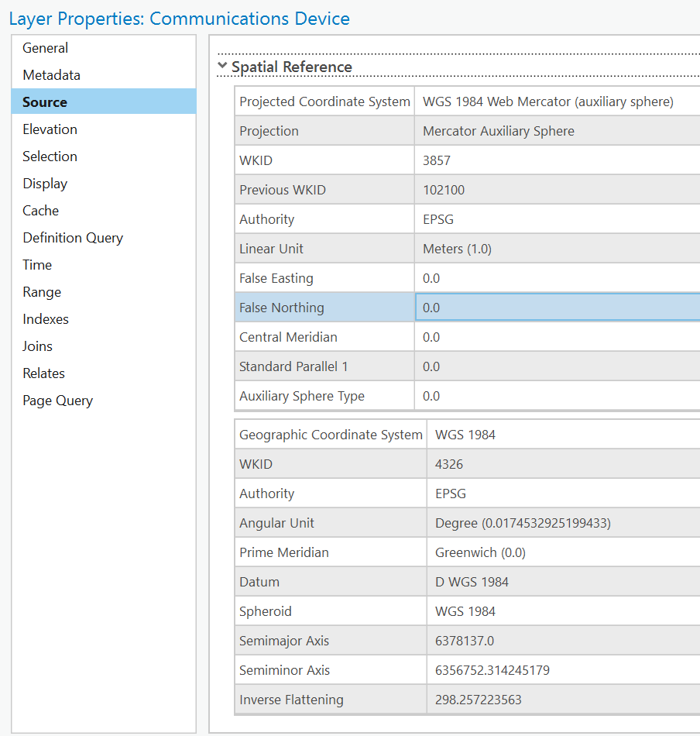
Task: Click the False Easting value cell
Action: click(542, 277)
